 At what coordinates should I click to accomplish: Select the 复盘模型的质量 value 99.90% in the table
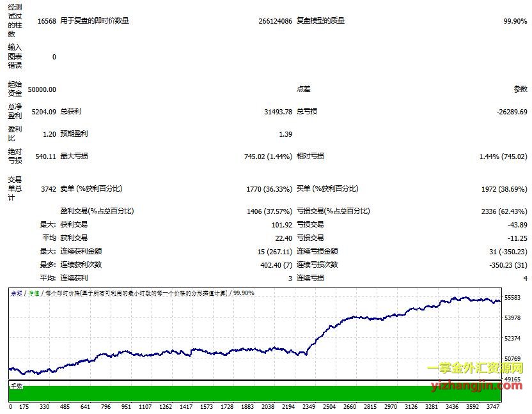[x=515, y=21]
